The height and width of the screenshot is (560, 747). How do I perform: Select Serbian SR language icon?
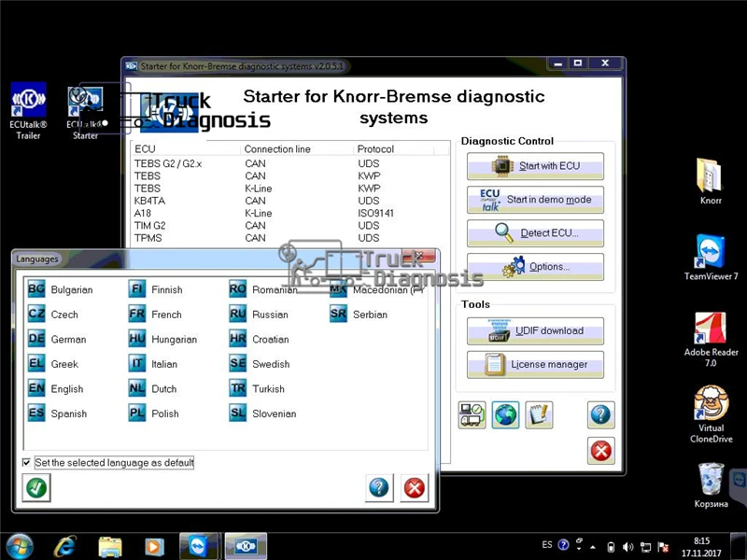(x=338, y=314)
